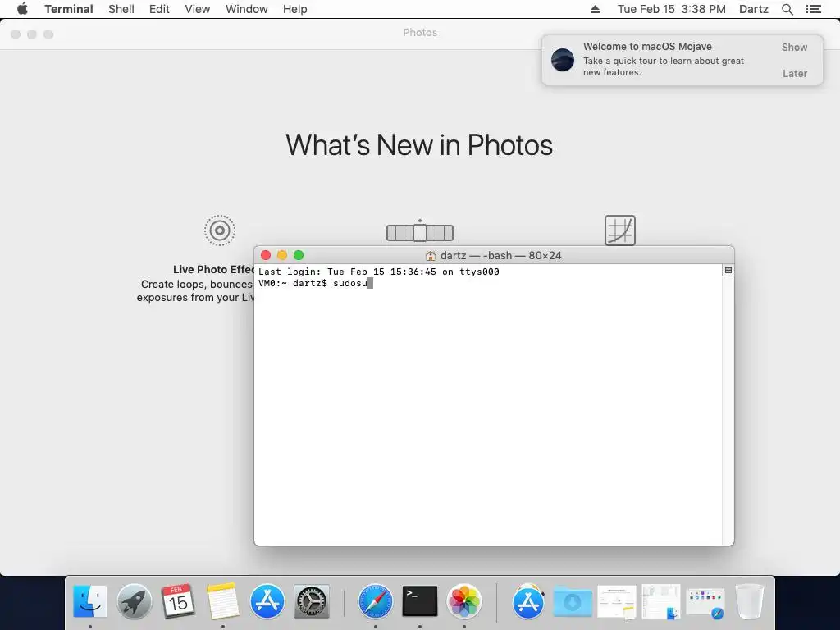This screenshot has height=630, width=840.
Task: Open Notification Center list icon
Action: tap(814, 9)
